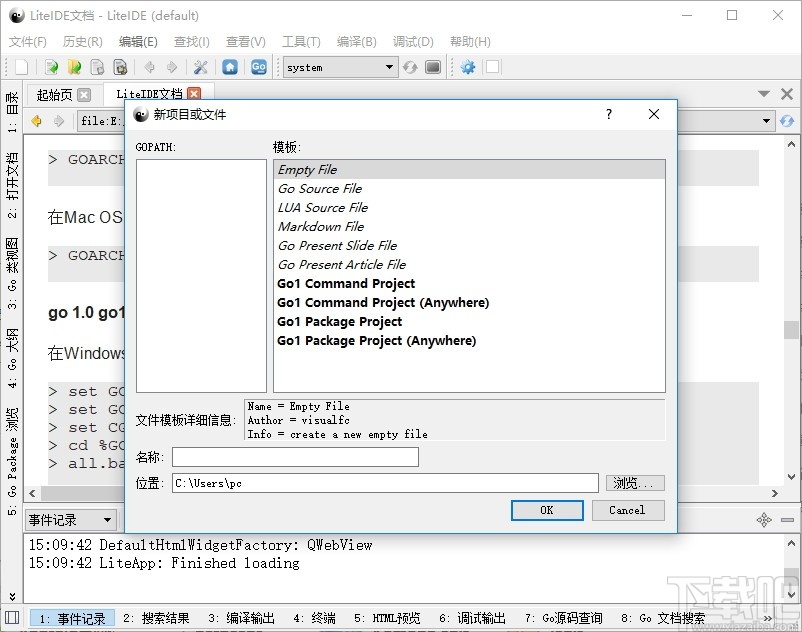Open the 编辑(E) menu
802x632 pixels.
tap(138, 41)
